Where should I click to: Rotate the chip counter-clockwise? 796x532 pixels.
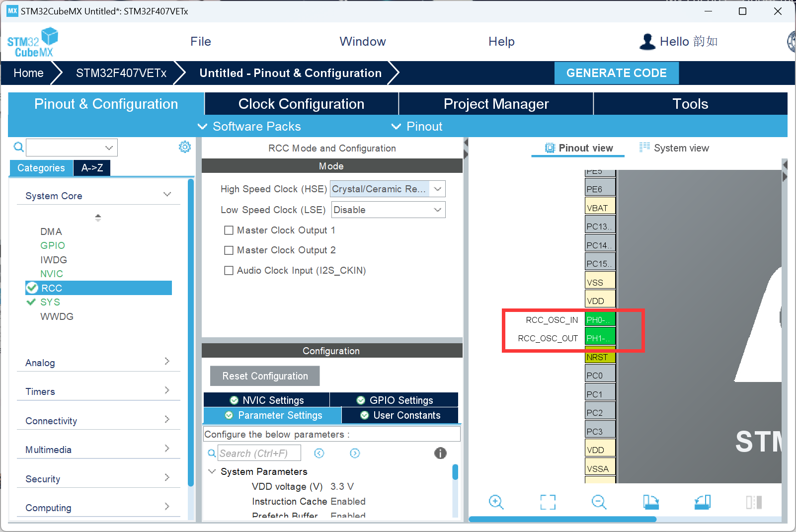pos(703,502)
